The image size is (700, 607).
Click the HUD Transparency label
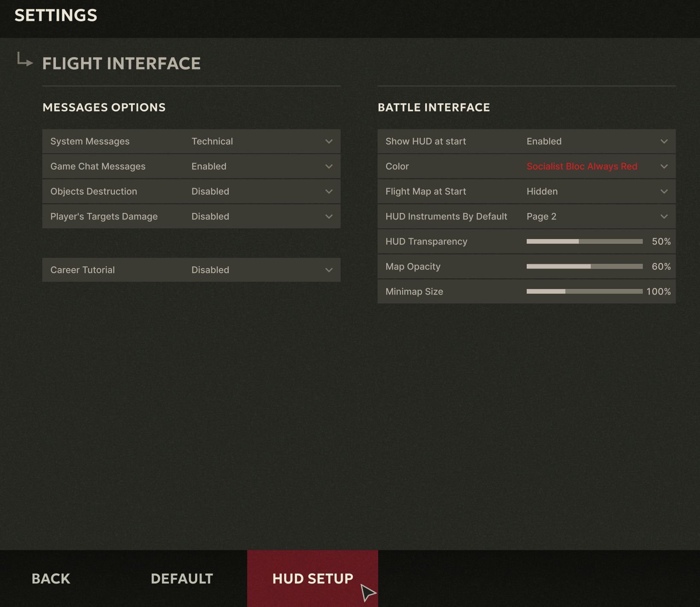click(426, 242)
